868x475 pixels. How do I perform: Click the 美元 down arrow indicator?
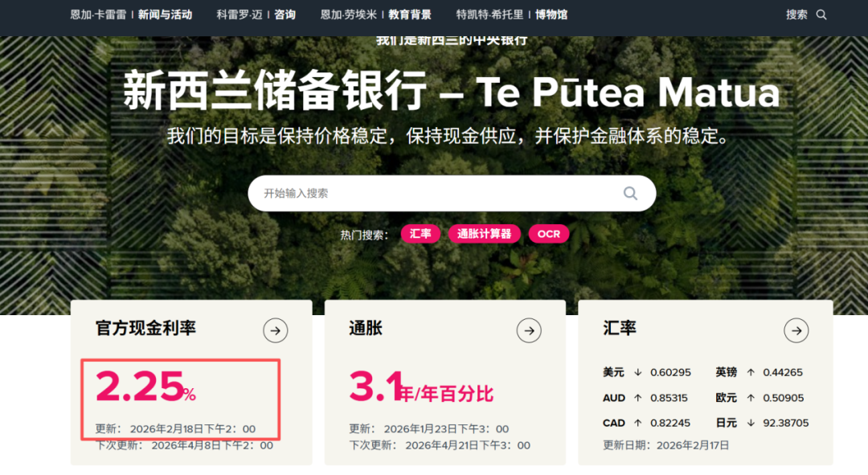[x=638, y=372]
